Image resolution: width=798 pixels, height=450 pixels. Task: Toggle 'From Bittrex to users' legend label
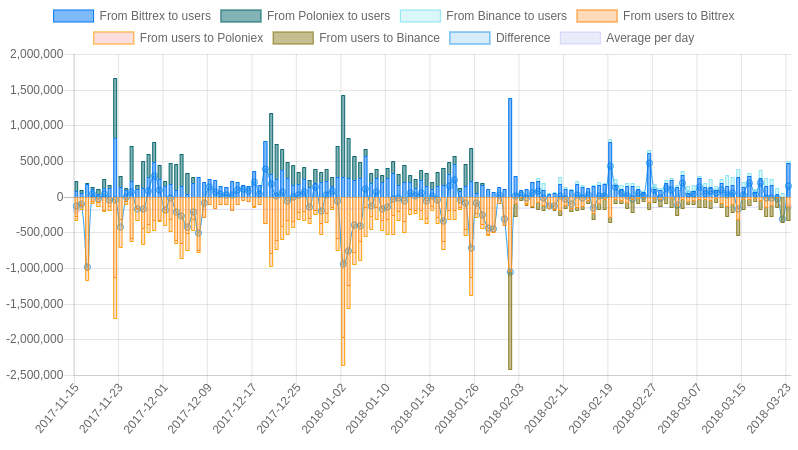pyautogui.click(x=155, y=16)
